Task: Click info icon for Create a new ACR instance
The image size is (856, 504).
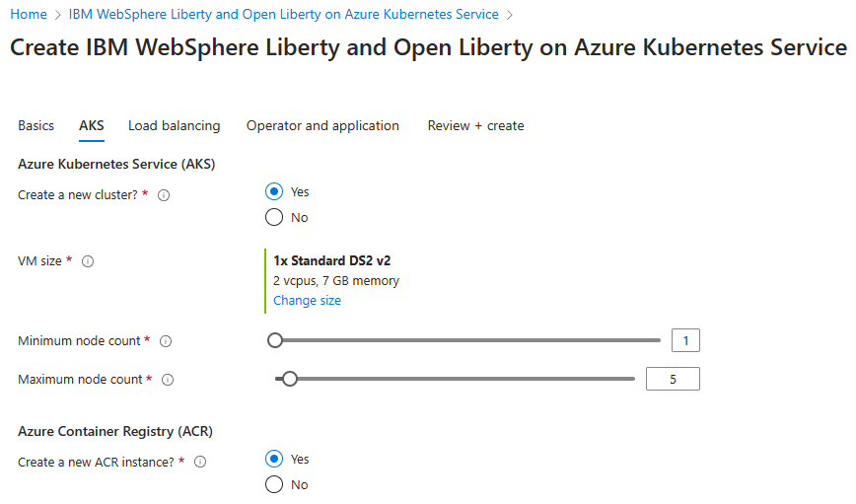Action: [200, 462]
